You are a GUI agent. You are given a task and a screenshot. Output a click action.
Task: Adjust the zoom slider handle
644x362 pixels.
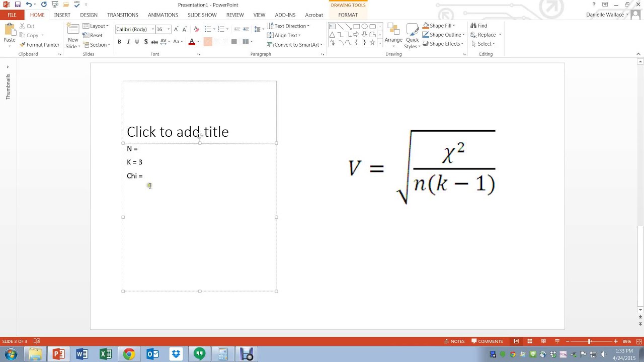[589, 341]
